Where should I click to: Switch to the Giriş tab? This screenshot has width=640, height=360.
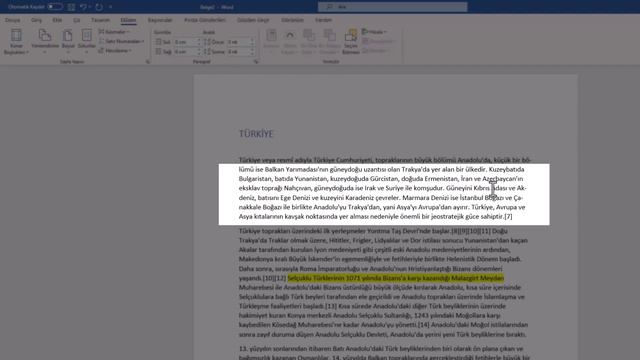point(36,20)
